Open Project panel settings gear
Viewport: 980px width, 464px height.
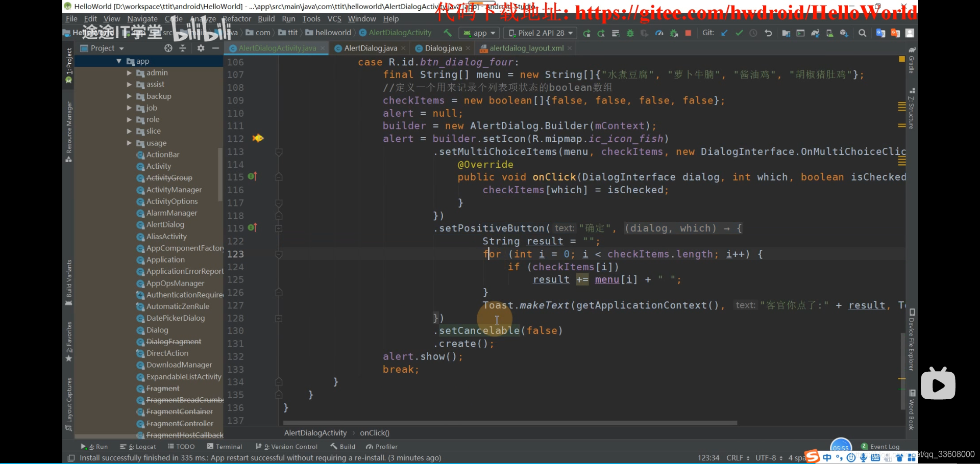click(201, 48)
